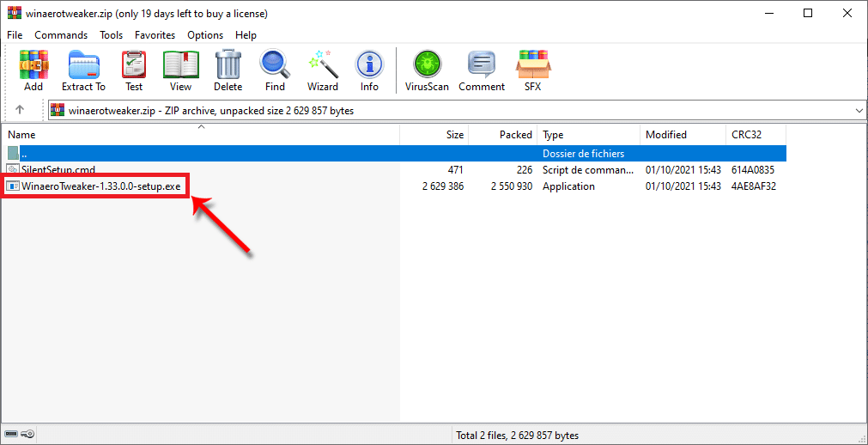The height and width of the screenshot is (445, 868).
Task: Sort by the Type column header
Action: tap(588, 135)
